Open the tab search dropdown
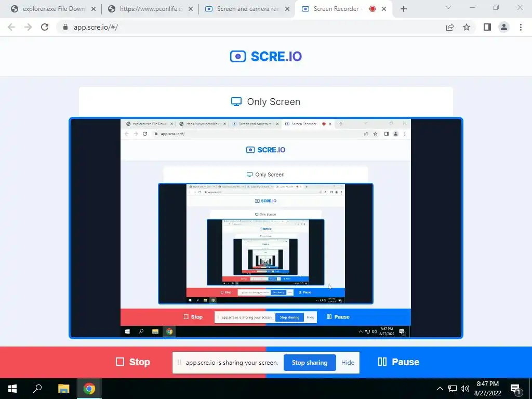 click(x=448, y=7)
